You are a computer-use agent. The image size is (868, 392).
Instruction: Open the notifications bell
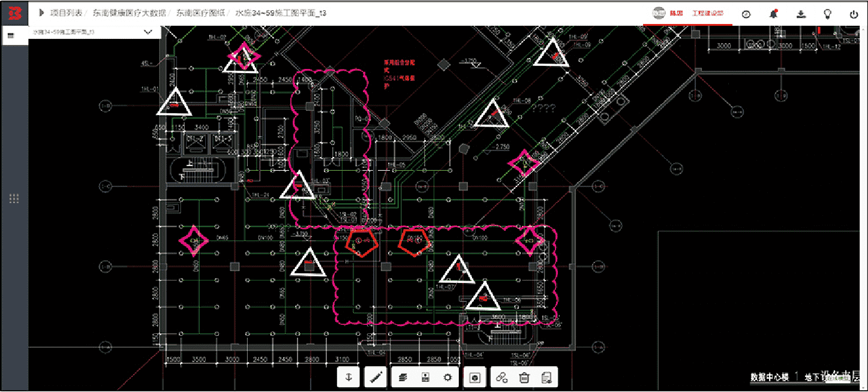coord(774,14)
